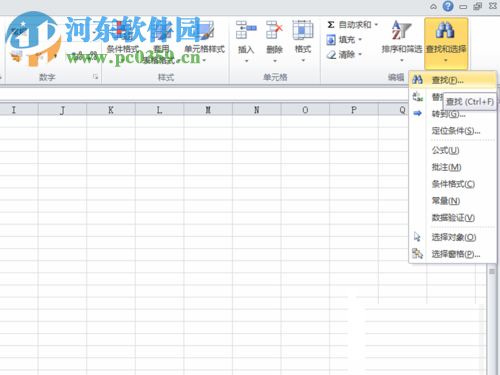Choose 常量(N) from the menu
The height and width of the screenshot is (375, 500).
coord(452,201)
